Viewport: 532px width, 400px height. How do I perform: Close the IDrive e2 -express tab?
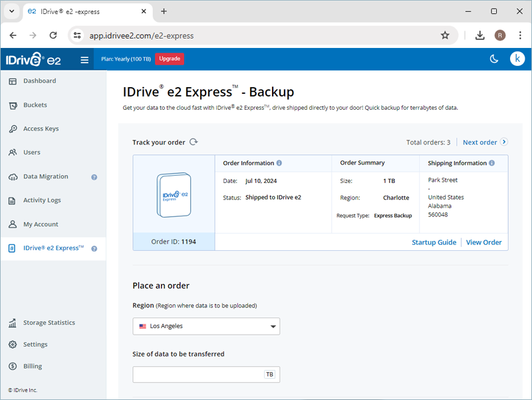pyautogui.click(x=144, y=11)
